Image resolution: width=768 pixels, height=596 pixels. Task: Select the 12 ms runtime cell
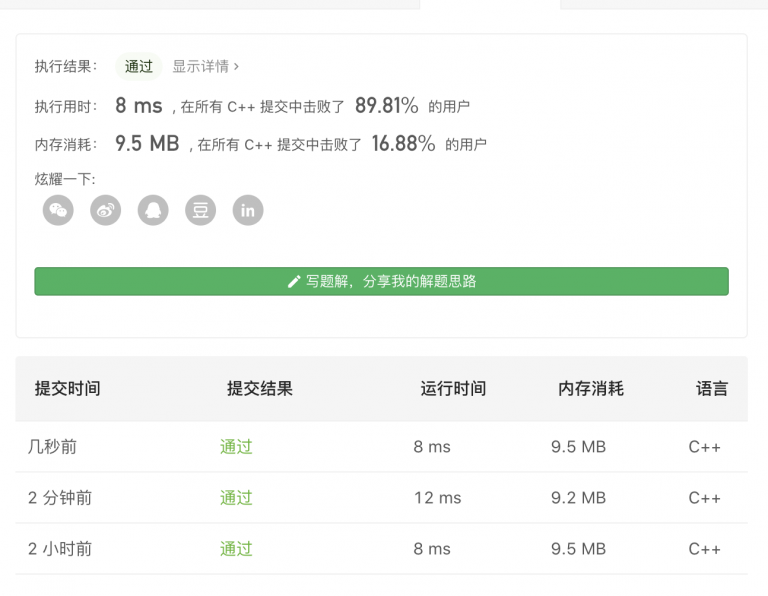click(x=438, y=498)
